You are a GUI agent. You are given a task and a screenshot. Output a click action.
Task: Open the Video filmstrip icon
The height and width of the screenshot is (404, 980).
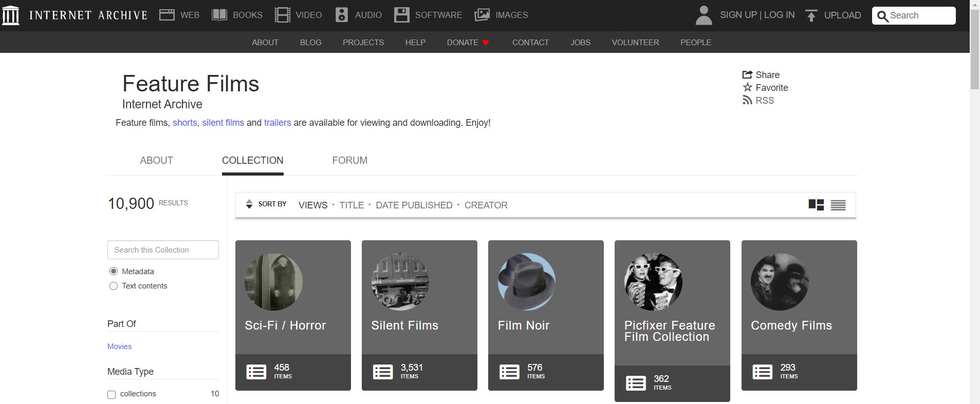pos(282,15)
